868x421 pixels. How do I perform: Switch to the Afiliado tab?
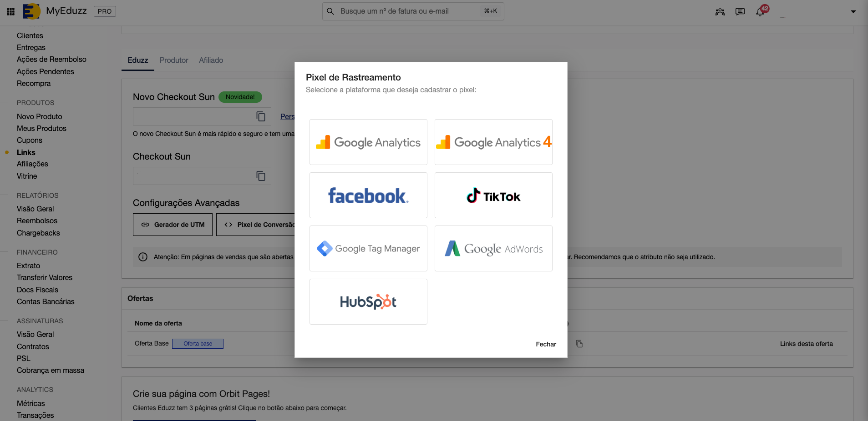click(x=211, y=60)
